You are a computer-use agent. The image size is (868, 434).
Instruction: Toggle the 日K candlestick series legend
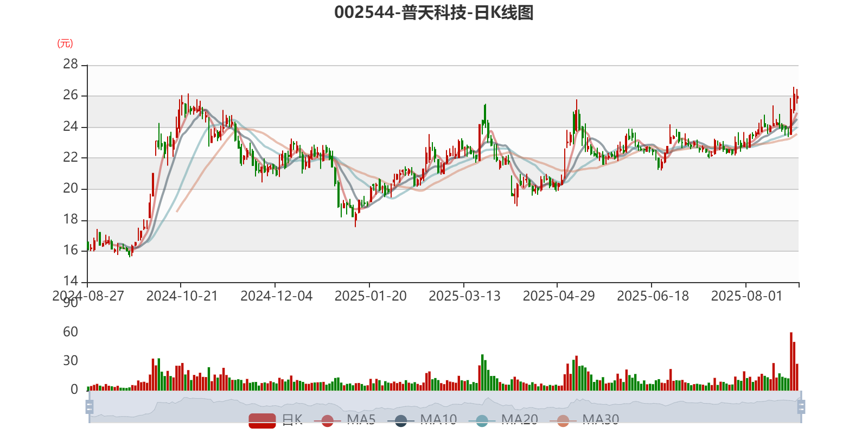click(x=276, y=420)
